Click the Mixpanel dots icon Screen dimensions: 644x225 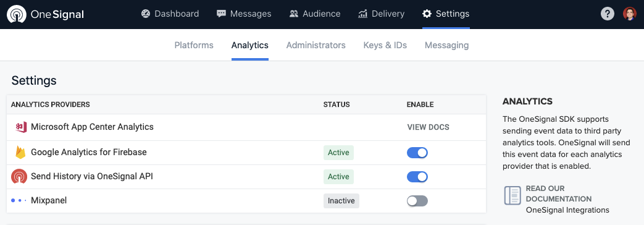point(19,200)
